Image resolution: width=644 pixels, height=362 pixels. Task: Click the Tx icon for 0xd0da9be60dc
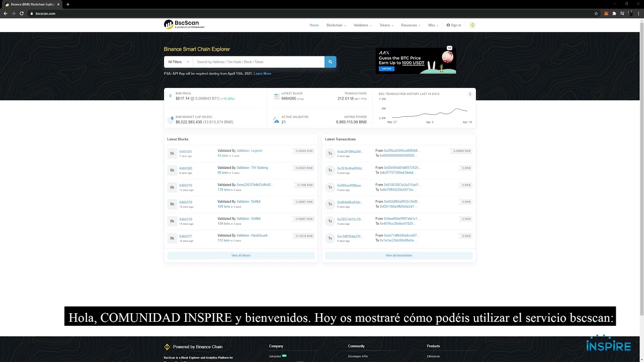coord(330,204)
